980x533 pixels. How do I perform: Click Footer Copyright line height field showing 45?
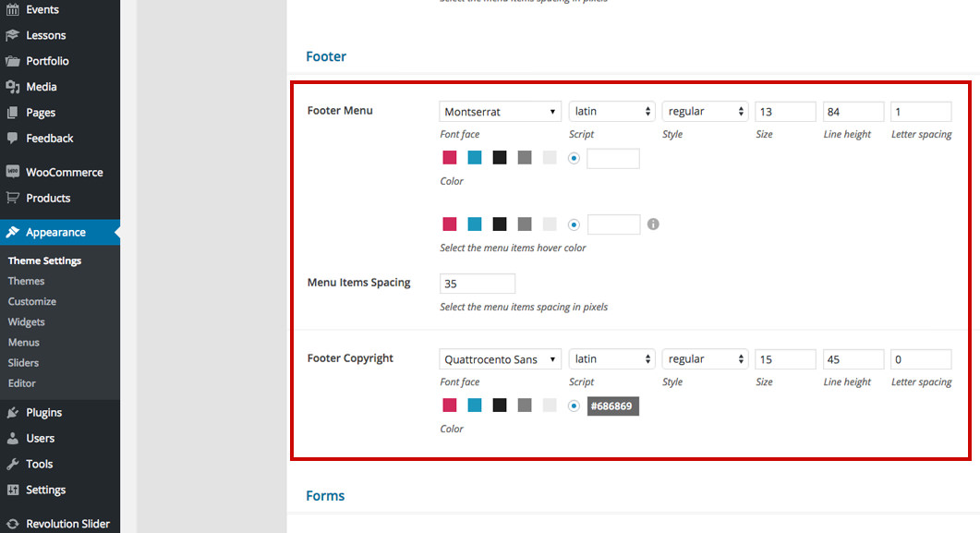tap(853, 359)
